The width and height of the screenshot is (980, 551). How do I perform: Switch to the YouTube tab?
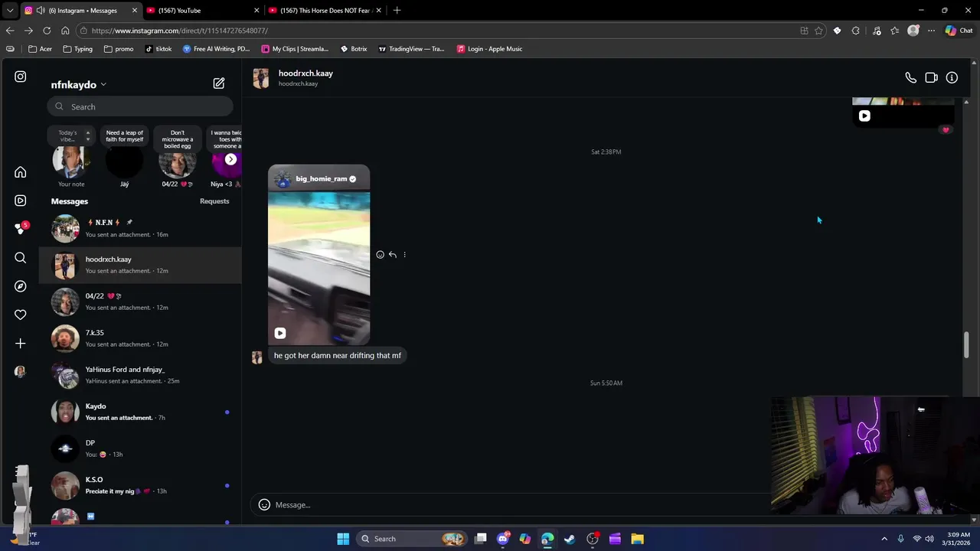[202, 11]
